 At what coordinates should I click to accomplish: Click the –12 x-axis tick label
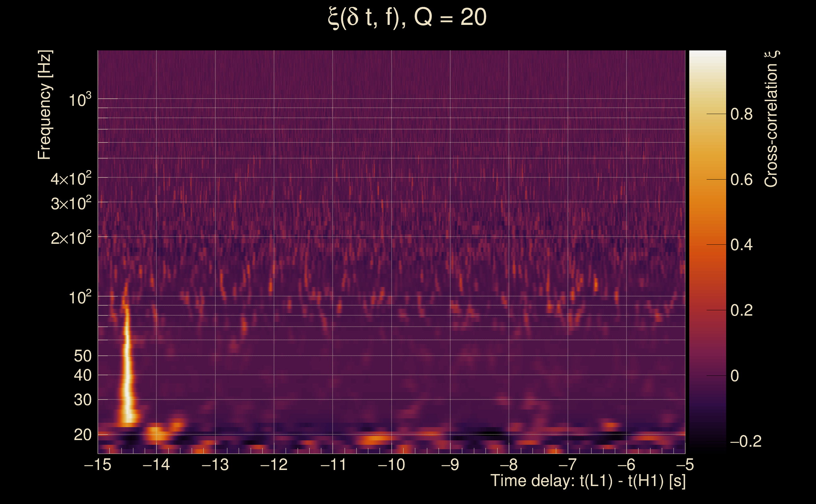(x=274, y=465)
